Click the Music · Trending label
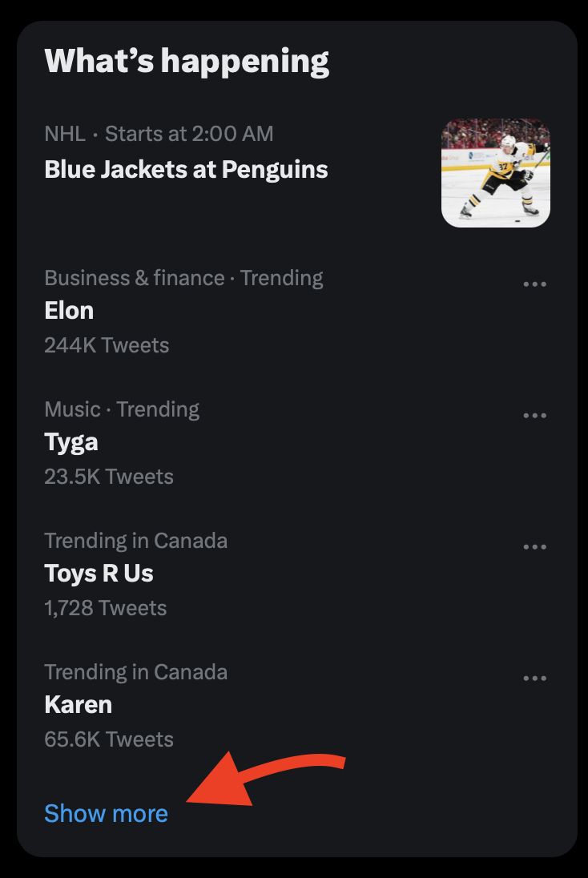Image resolution: width=588 pixels, height=878 pixels. pyautogui.click(x=122, y=409)
